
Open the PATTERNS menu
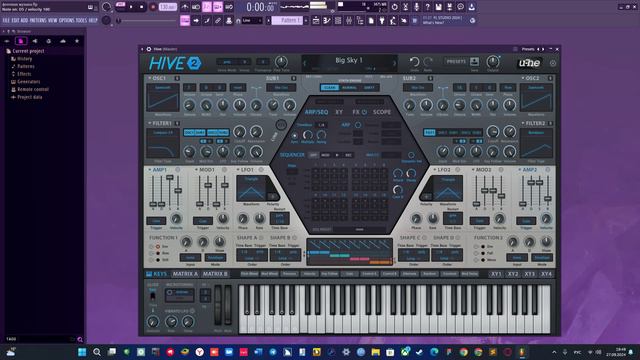pos(38,20)
